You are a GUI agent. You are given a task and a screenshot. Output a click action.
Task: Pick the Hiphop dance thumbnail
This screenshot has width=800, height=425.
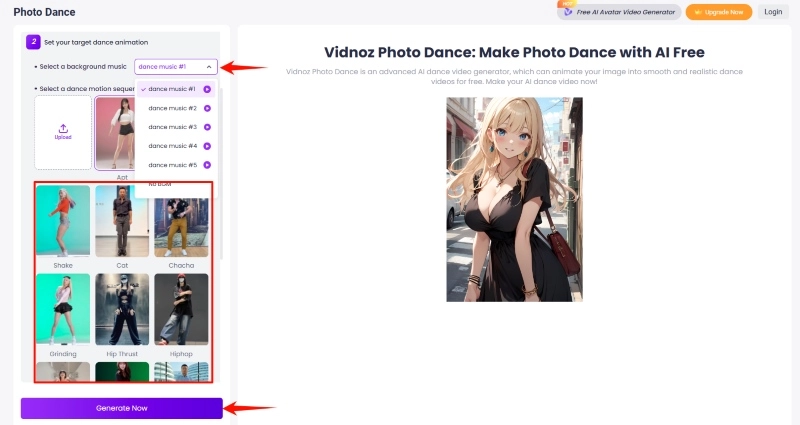[181, 309]
